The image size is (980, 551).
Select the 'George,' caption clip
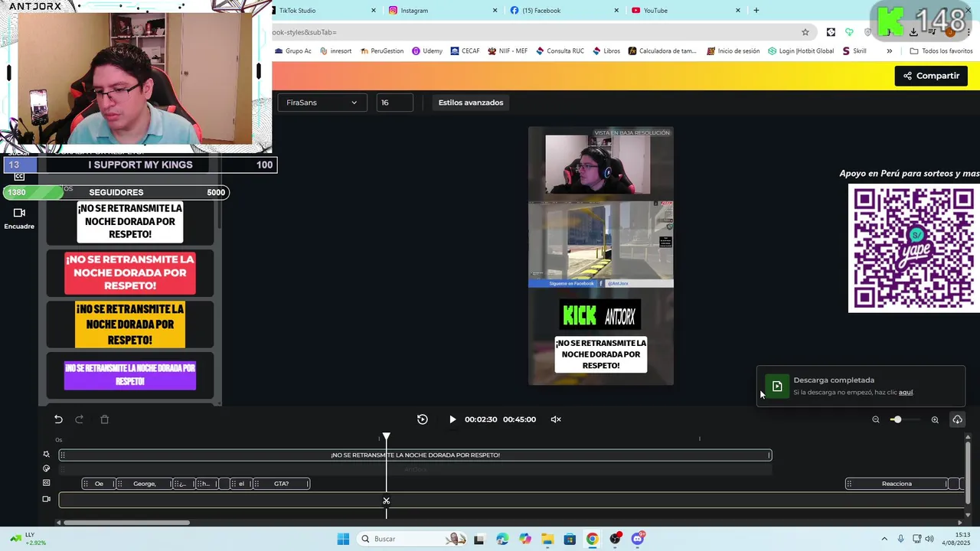point(145,484)
